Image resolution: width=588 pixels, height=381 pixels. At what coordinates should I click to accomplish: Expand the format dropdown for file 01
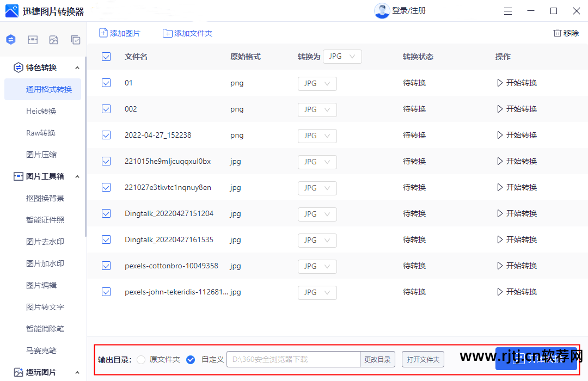(317, 83)
